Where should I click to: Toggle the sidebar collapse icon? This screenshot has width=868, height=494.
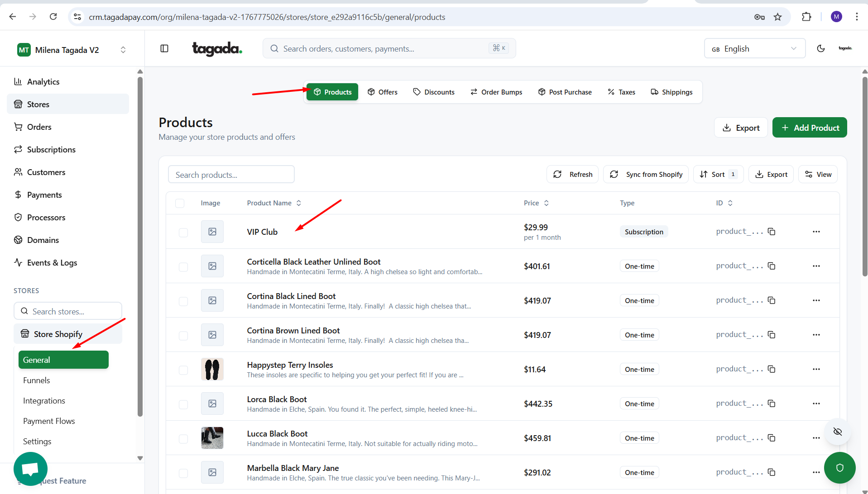tap(164, 48)
